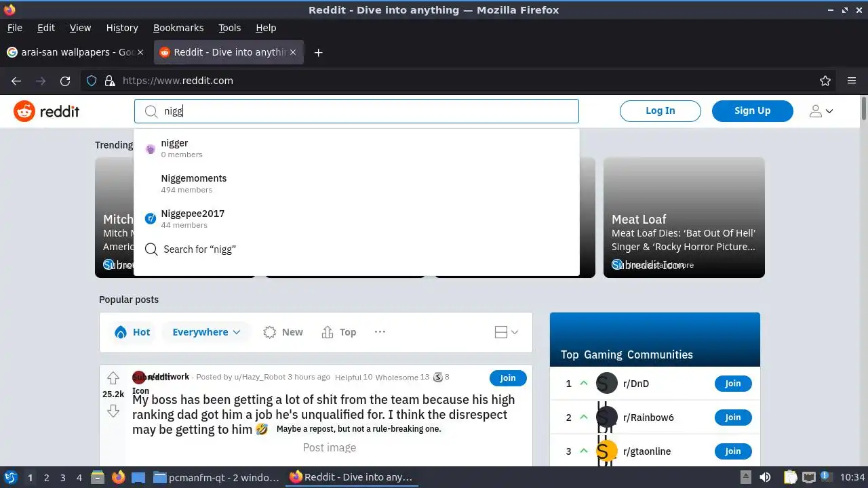Open a new browser tab
Viewport: 868px width, 488px height.
click(318, 52)
